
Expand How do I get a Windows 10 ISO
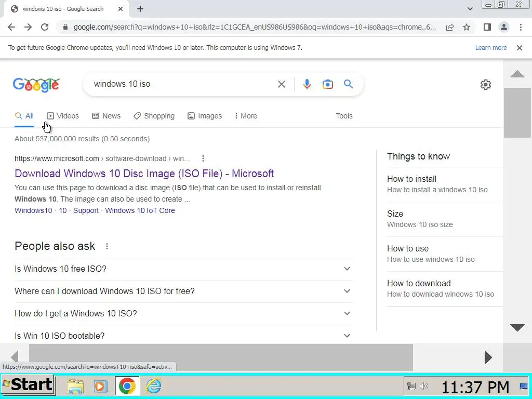[183, 313]
